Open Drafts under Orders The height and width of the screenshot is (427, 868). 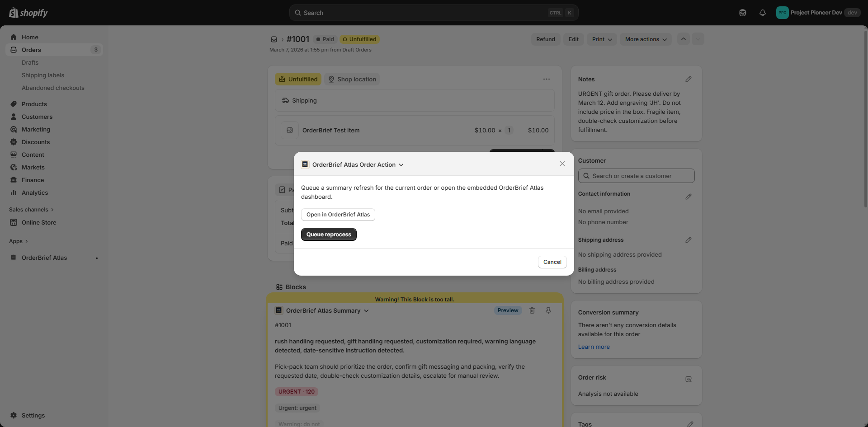[x=30, y=62]
